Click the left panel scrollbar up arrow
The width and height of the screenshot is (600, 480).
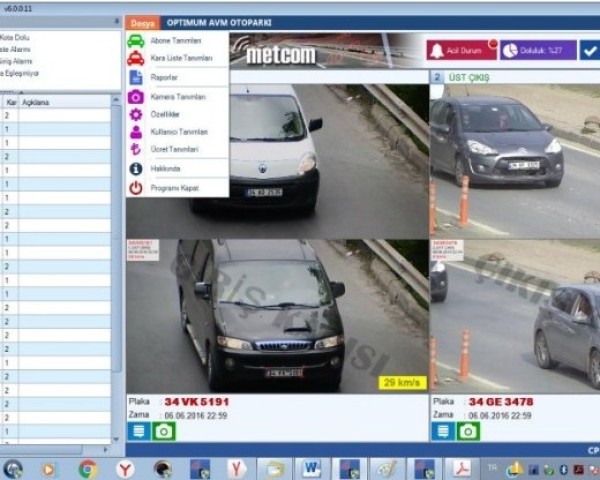(116, 102)
